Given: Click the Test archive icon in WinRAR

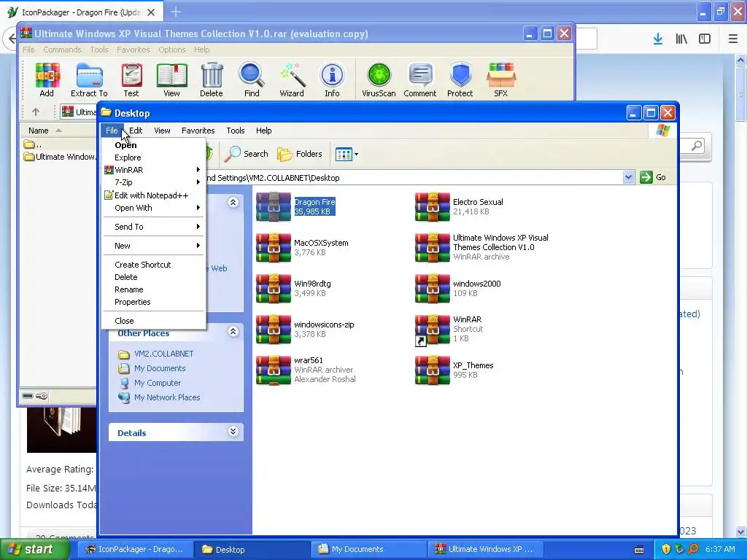Looking at the screenshot, I should [131, 80].
